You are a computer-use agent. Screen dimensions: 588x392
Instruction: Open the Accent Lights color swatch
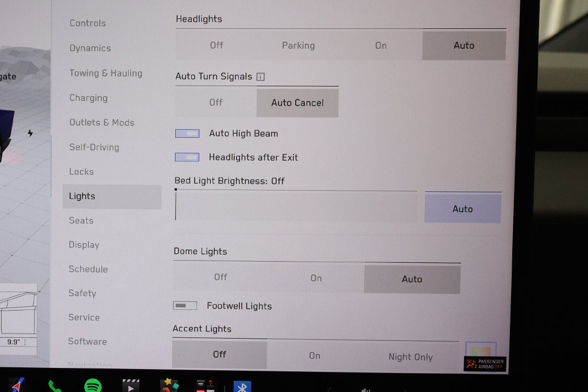(481, 350)
